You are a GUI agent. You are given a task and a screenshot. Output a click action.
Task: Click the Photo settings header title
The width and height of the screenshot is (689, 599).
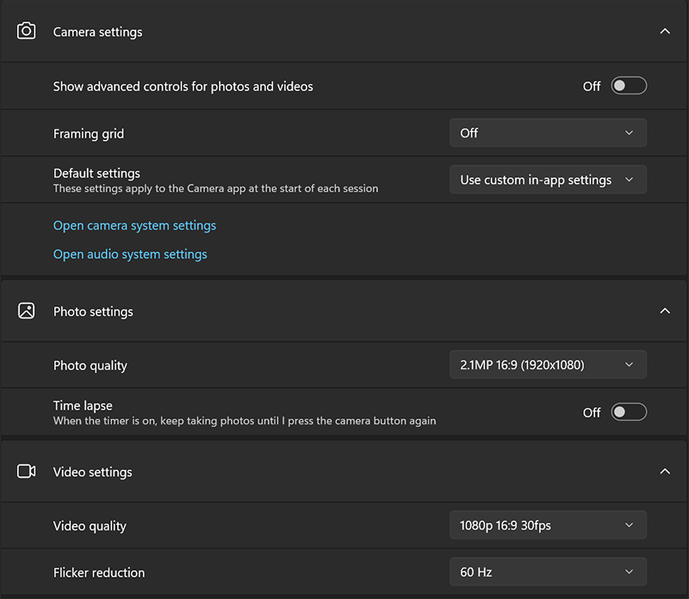tap(93, 312)
